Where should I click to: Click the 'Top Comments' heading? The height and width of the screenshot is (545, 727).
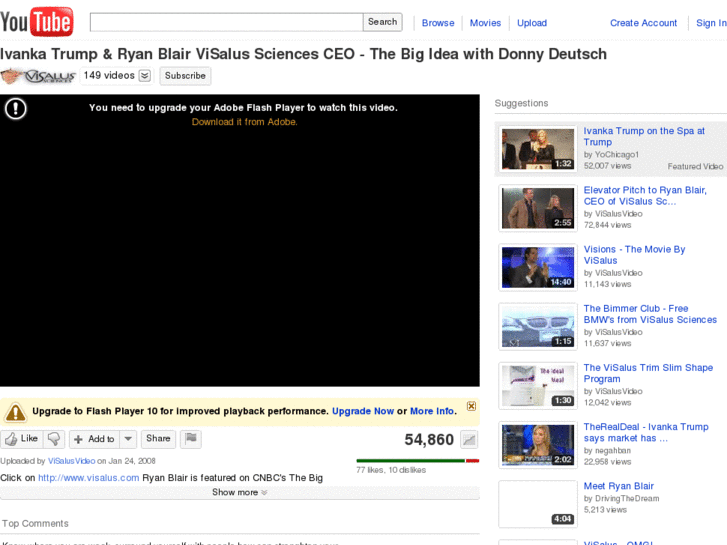click(x=35, y=524)
